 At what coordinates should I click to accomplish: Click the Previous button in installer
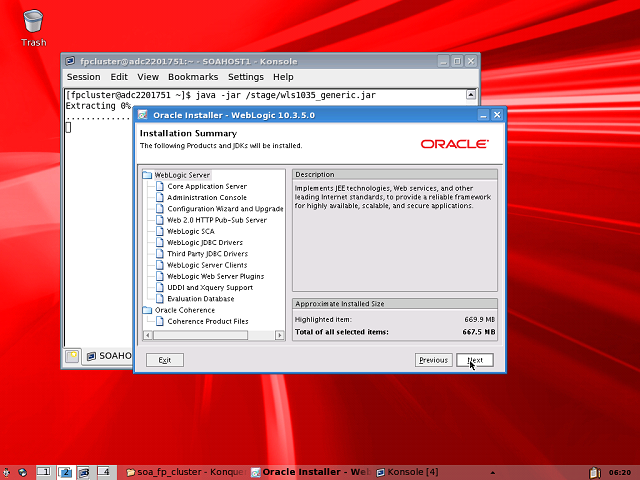[433, 360]
